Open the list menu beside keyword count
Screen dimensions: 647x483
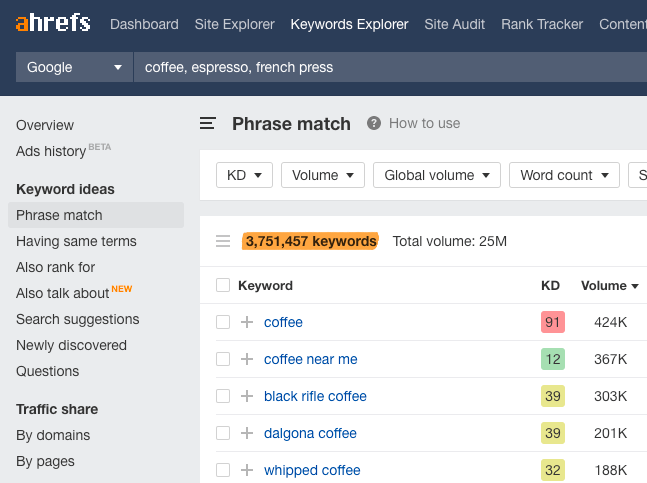(x=223, y=241)
